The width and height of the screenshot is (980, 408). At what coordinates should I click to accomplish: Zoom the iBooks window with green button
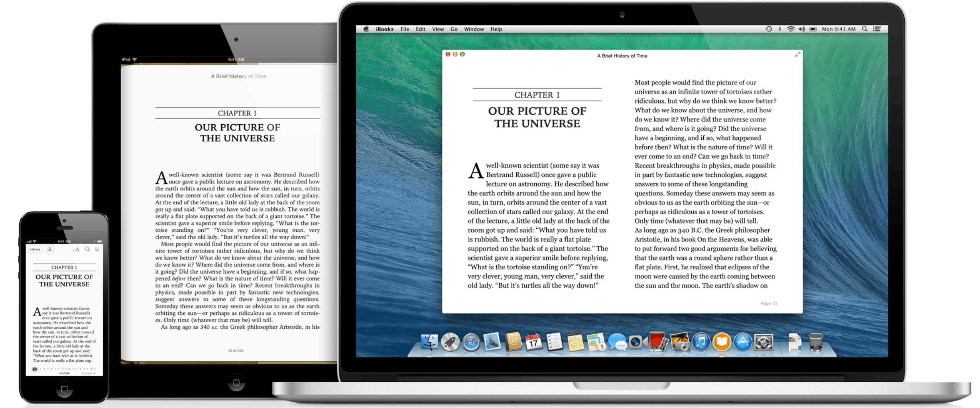pyautogui.click(x=462, y=54)
